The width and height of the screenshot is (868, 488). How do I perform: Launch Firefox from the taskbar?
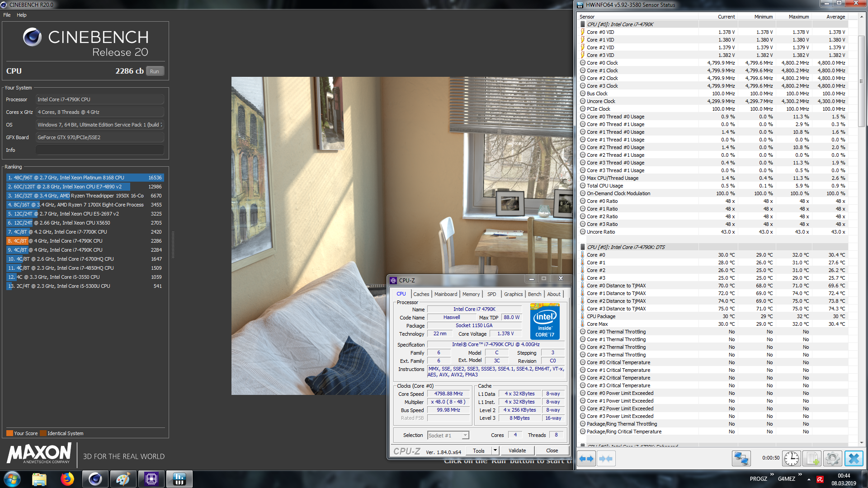point(67,479)
